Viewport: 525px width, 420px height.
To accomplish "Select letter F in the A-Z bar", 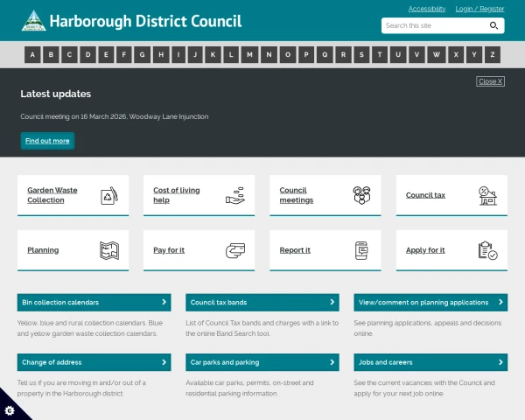I will pos(124,54).
